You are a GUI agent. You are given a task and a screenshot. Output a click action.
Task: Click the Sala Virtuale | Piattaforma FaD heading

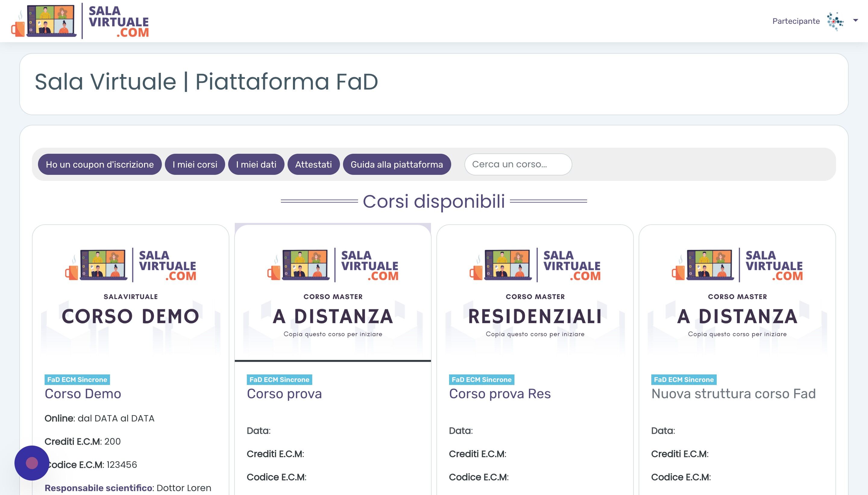(x=206, y=82)
